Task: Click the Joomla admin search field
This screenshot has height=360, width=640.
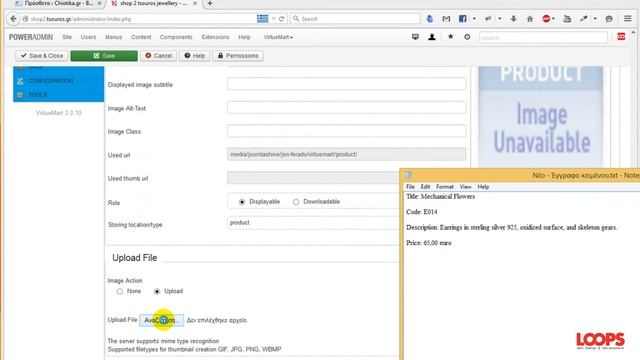Action: tap(543, 37)
